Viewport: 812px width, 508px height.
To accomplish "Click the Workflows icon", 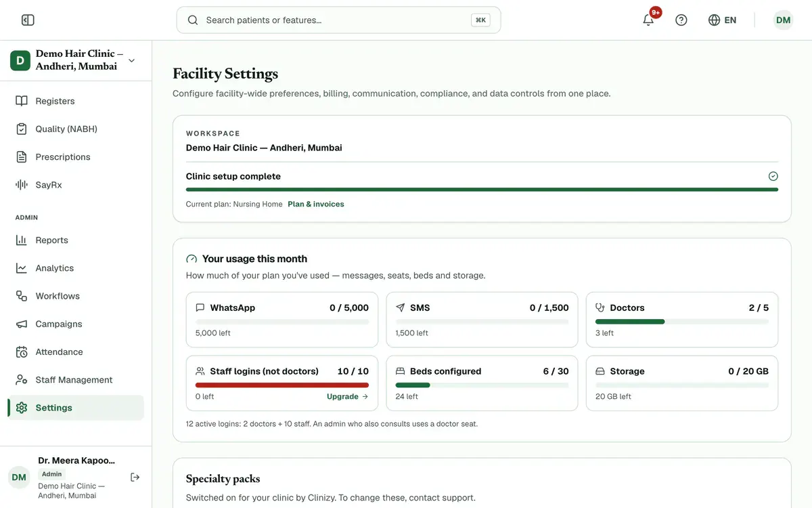I will tap(22, 296).
